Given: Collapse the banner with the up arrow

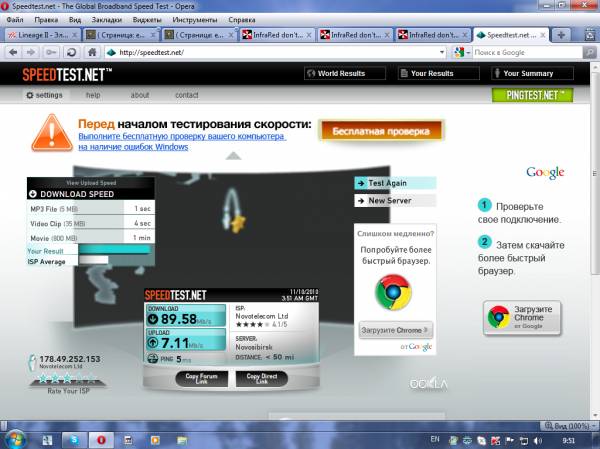Looking at the screenshot, I should [233, 155].
